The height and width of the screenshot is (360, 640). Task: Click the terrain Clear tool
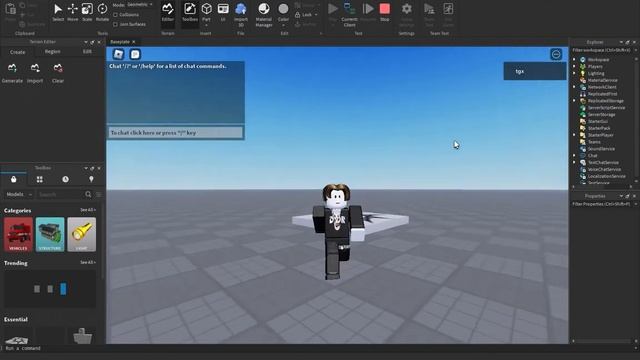click(x=58, y=73)
